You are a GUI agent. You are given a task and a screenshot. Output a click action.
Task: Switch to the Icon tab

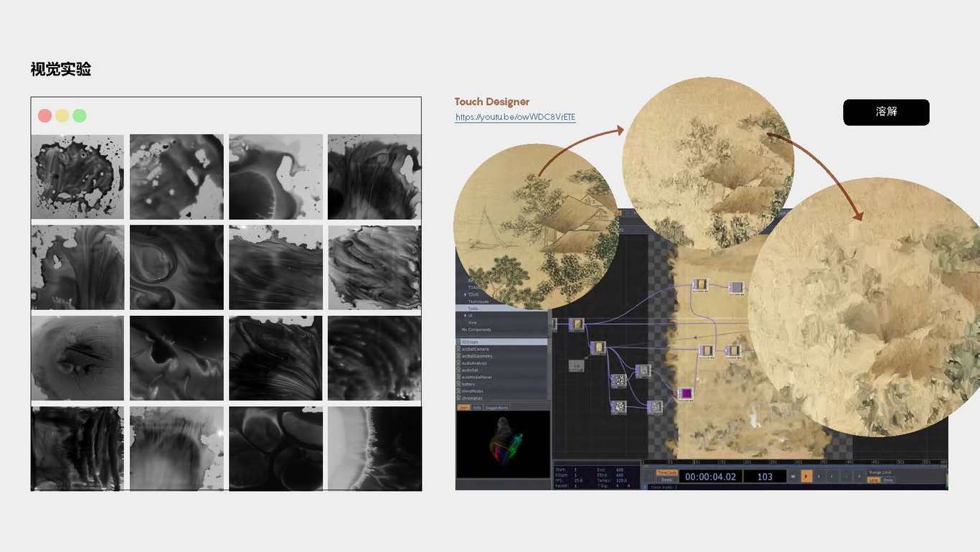(463, 407)
